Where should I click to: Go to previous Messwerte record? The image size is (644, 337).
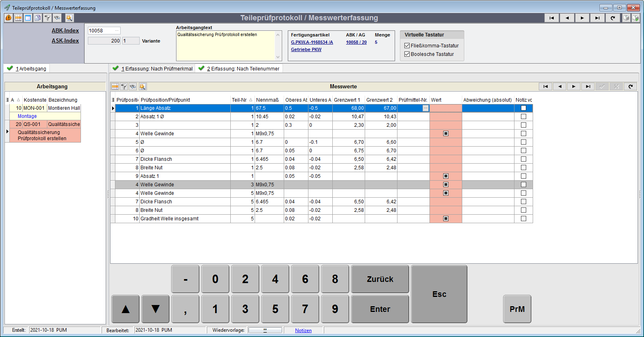point(560,86)
